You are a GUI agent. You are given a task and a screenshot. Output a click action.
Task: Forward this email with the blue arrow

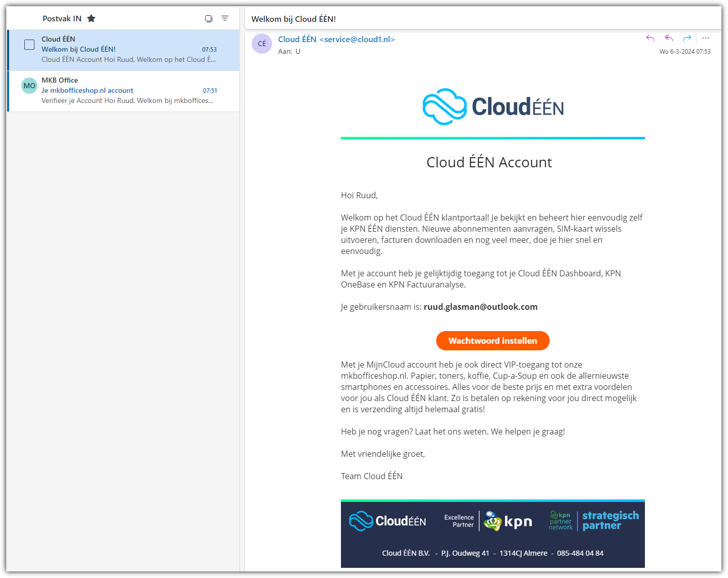pos(687,38)
